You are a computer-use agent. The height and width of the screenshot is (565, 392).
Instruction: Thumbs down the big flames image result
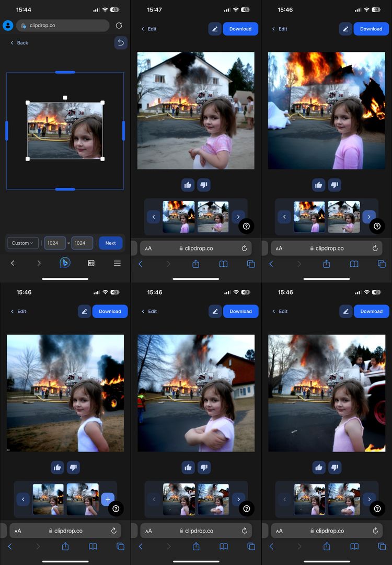(335, 185)
